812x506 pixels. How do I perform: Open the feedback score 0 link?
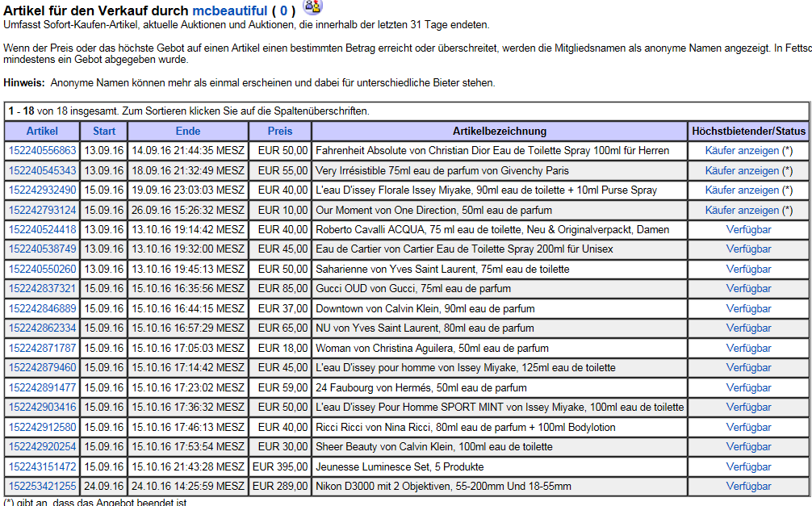283,10
